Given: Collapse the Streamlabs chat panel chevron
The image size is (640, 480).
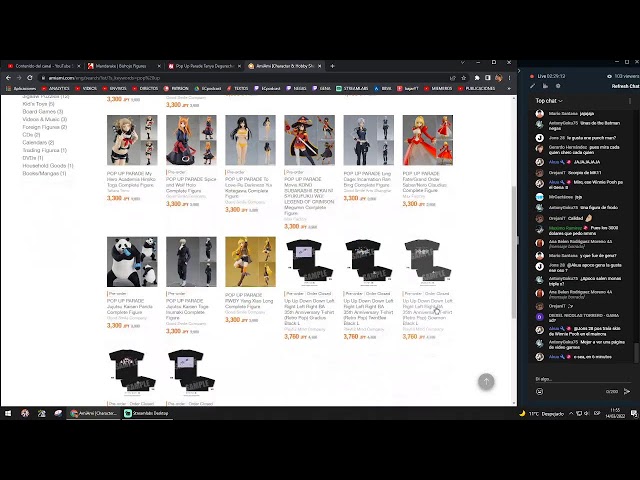Looking at the screenshot, I should pyautogui.click(x=519, y=71).
